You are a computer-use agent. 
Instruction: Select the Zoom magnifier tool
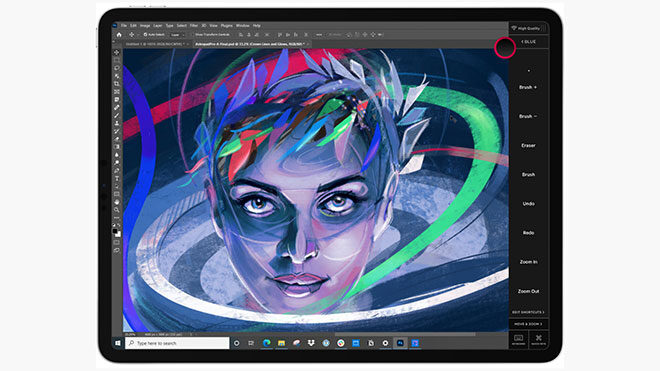(117, 210)
